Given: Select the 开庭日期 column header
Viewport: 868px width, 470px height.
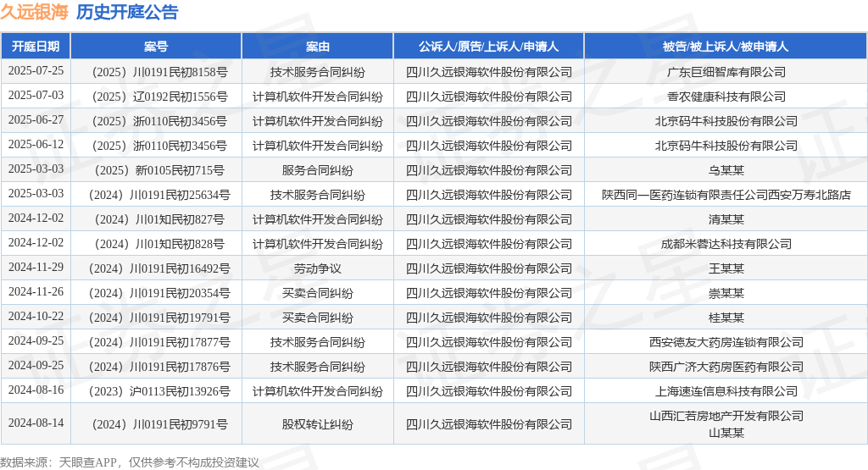Looking at the screenshot, I should (x=36, y=47).
